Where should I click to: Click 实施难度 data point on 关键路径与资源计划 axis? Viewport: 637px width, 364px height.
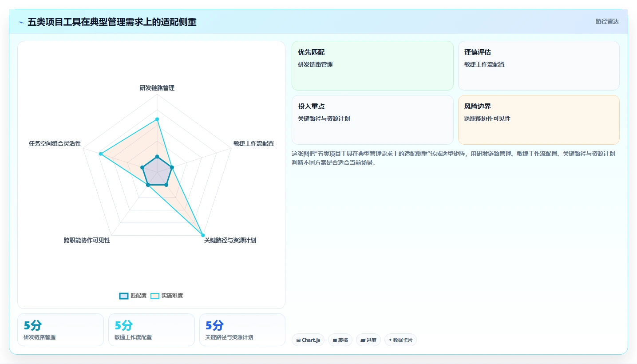point(203,235)
